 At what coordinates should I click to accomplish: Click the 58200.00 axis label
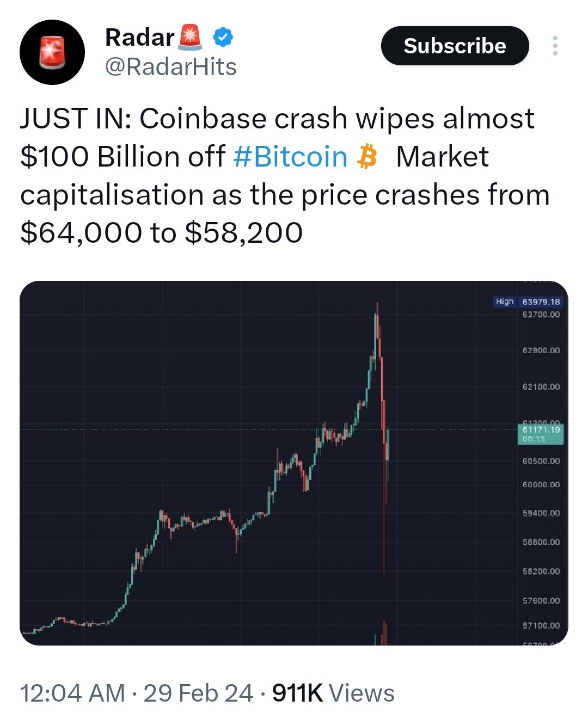(x=541, y=571)
